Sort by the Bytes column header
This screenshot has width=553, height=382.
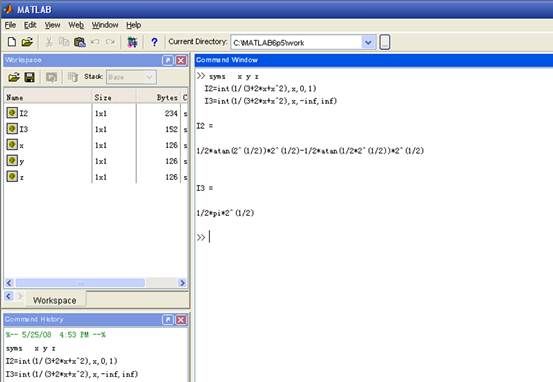tap(158, 97)
